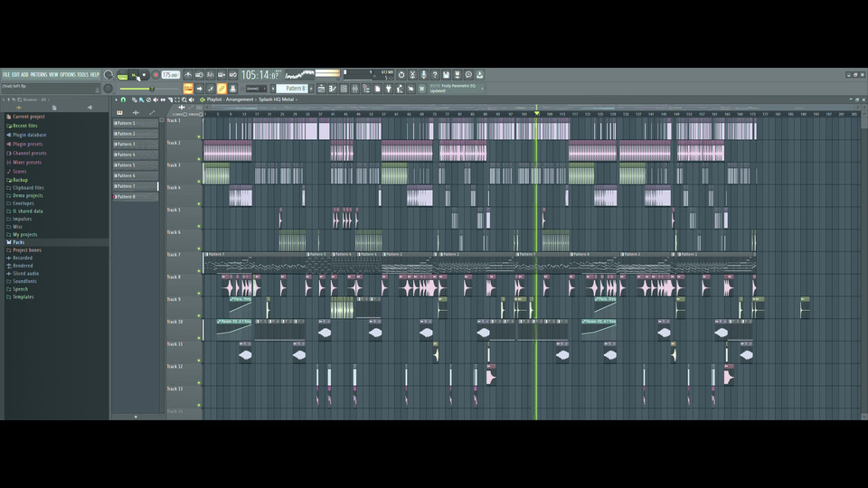Click the arrow right of Pattern 8 selector
The image size is (868, 488).
pos(311,89)
